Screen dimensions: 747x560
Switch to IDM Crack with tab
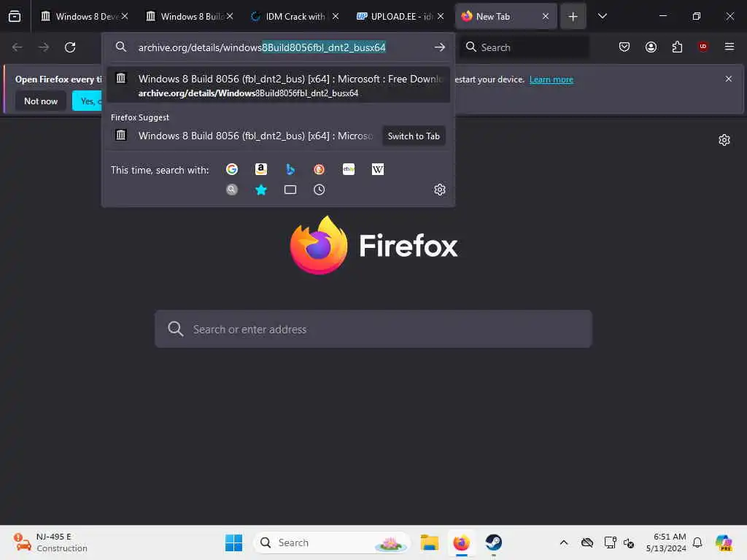(x=295, y=16)
